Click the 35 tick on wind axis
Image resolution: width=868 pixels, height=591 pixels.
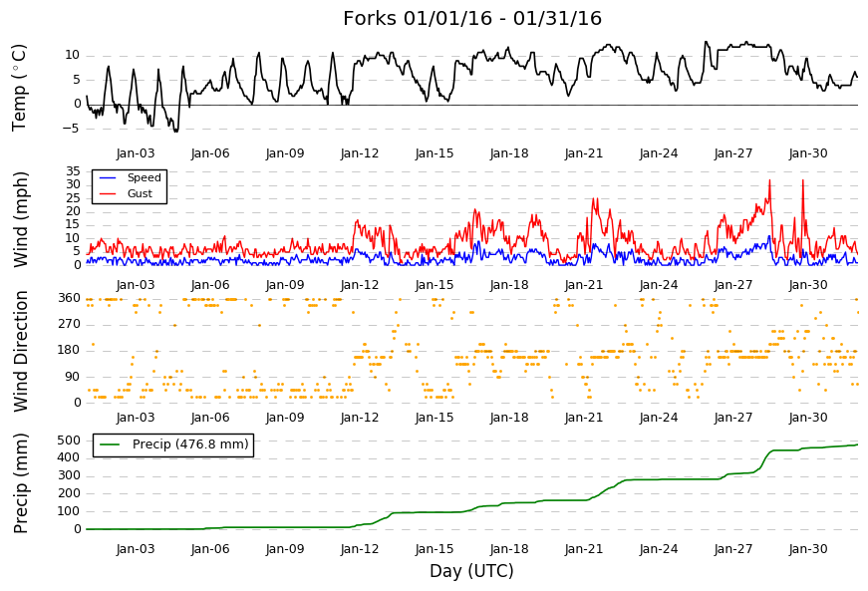click(73, 171)
